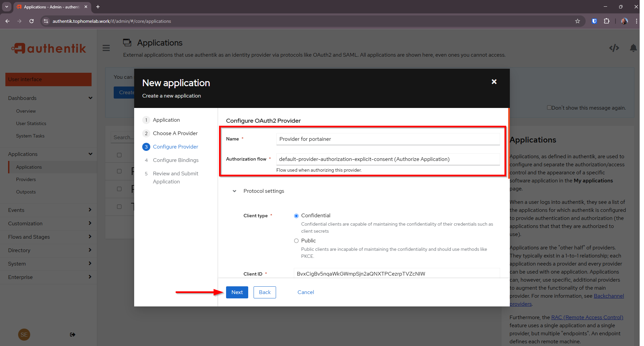Click the hamburger sidebar toggle icon

[x=106, y=48]
